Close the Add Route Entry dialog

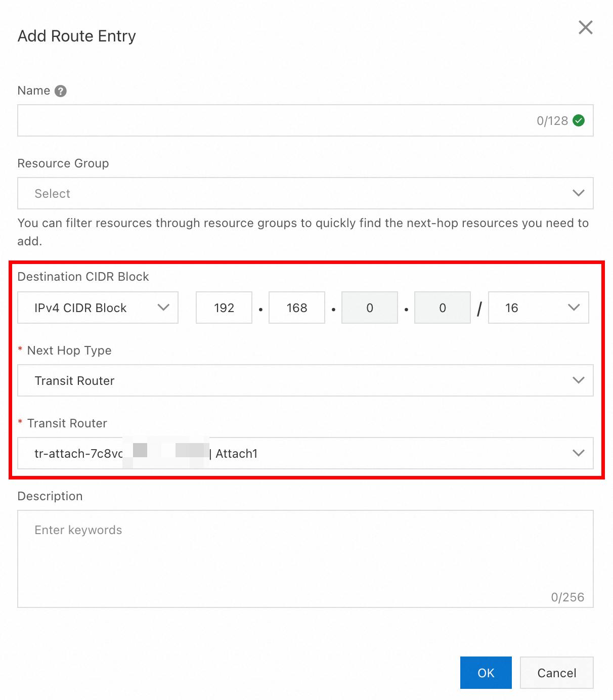[585, 27]
